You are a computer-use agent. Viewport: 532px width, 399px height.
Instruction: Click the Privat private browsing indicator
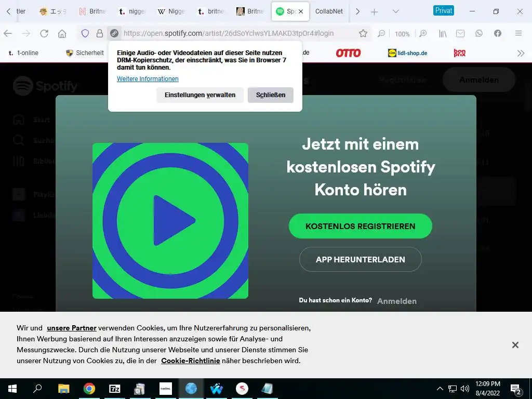444,10
